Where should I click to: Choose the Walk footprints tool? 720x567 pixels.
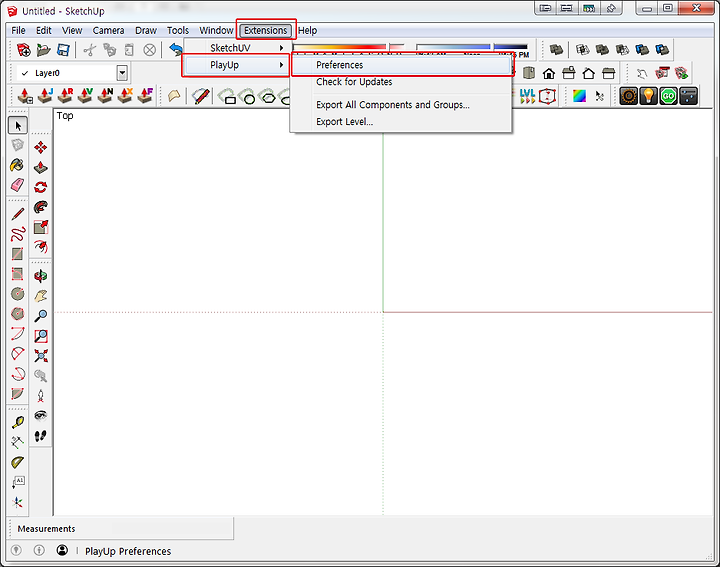coord(40,435)
